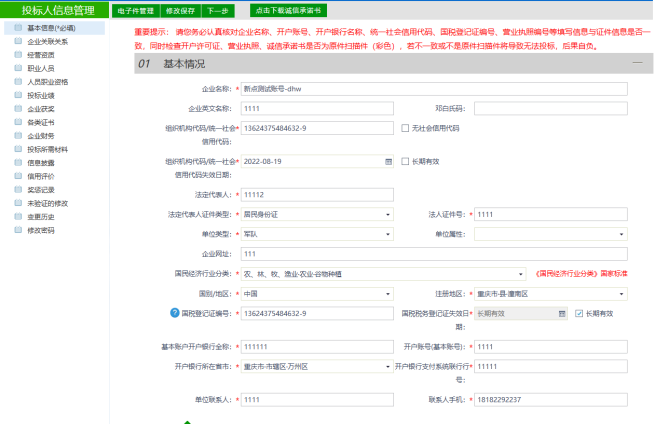The image size is (655, 425).
Task: Uncheck 长期有效 for the tax registration certificate
Action: click(x=579, y=313)
